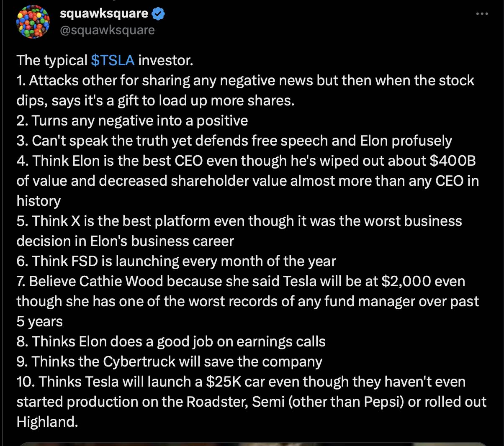Image resolution: width=504 pixels, height=446 pixels.
Task: Click the point about Elon on earnings calls
Action: click(171, 341)
